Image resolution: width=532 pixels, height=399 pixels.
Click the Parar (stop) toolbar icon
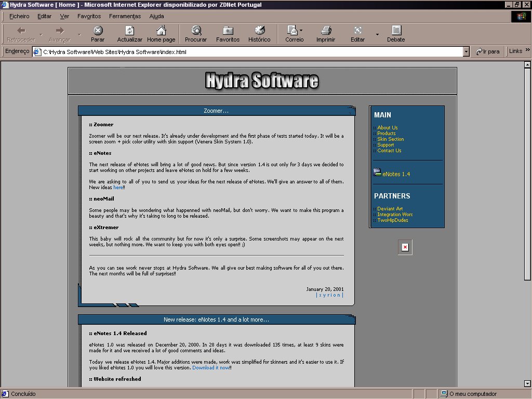(x=98, y=32)
